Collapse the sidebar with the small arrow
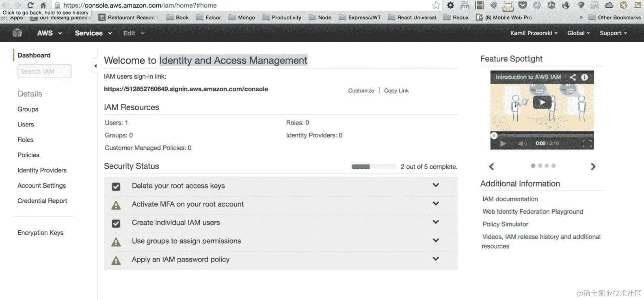This screenshot has width=644, height=300. click(x=95, y=66)
